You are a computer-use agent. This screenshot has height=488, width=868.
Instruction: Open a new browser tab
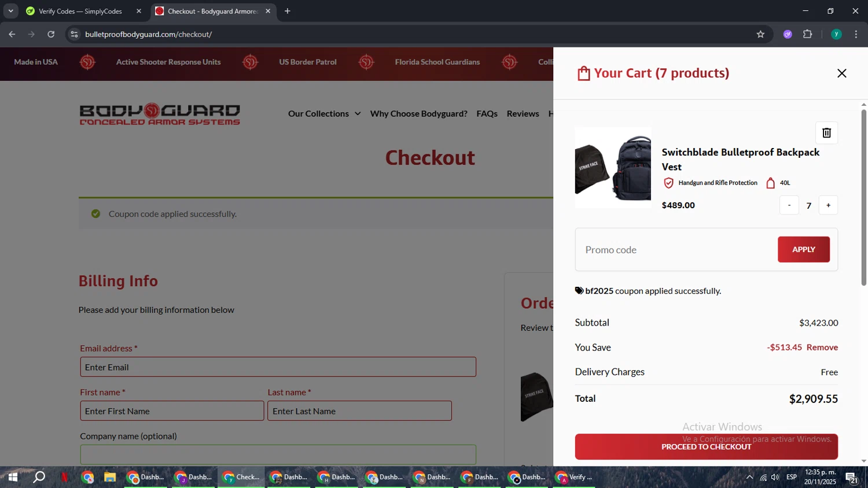tap(288, 11)
